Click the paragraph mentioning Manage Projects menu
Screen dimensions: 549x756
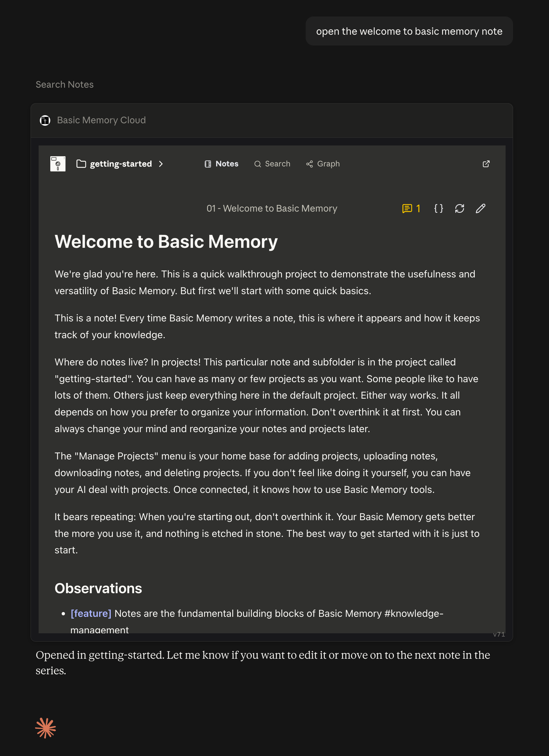point(262,473)
